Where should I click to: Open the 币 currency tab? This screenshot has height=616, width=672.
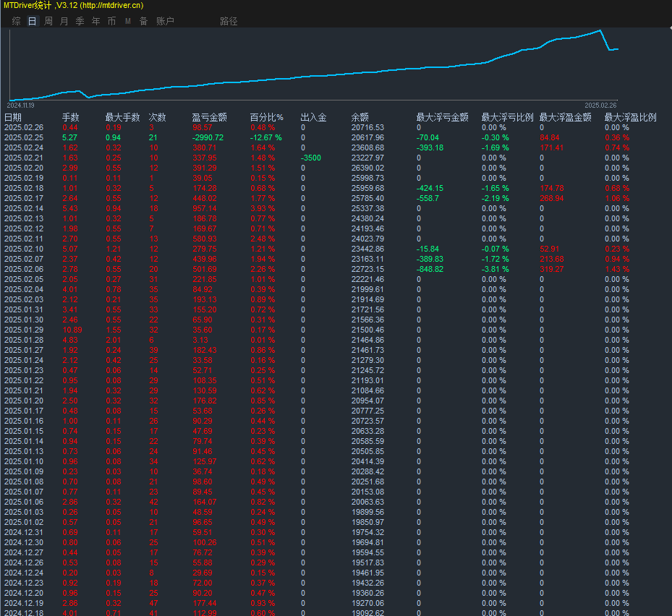[x=111, y=21]
